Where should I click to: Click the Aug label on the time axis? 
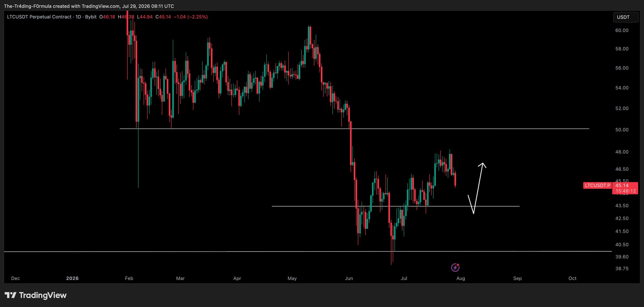(x=461, y=278)
